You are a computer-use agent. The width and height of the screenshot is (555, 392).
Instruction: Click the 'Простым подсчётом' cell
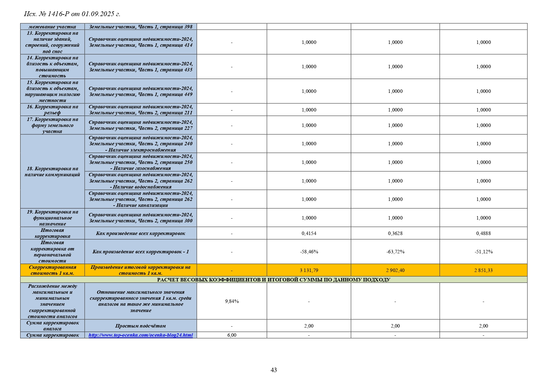pos(140,326)
